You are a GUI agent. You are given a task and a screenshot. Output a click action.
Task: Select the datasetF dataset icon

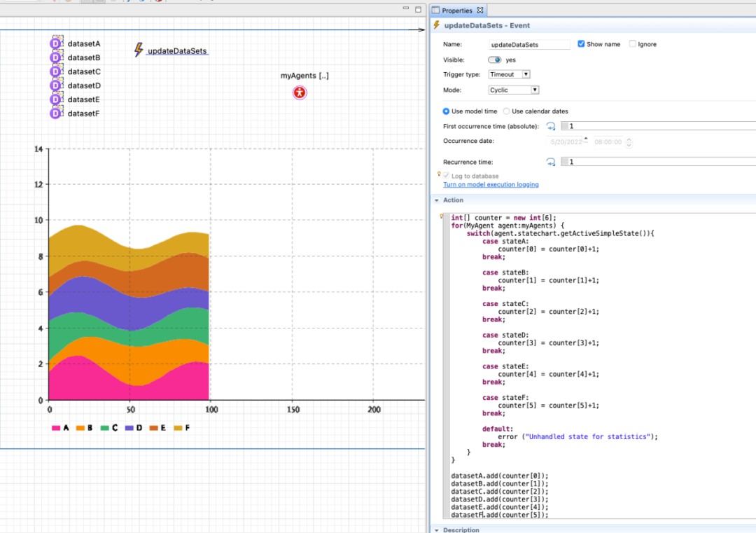click(x=57, y=113)
